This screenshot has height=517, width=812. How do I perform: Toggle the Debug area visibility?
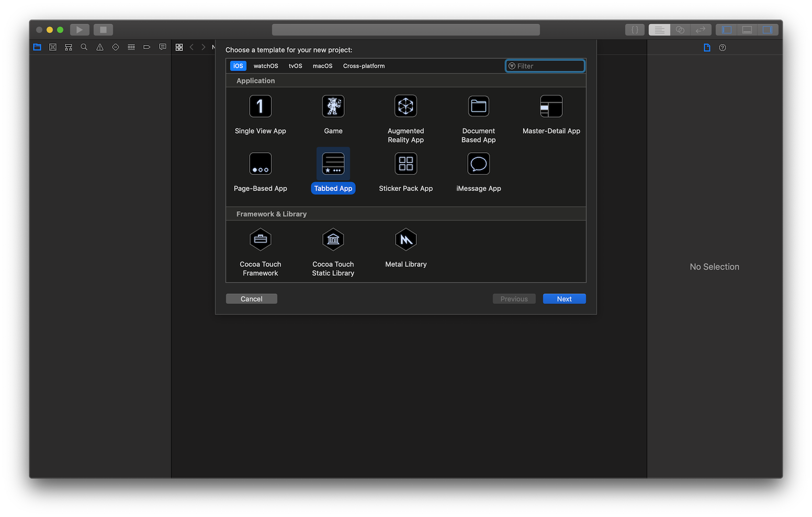click(747, 30)
